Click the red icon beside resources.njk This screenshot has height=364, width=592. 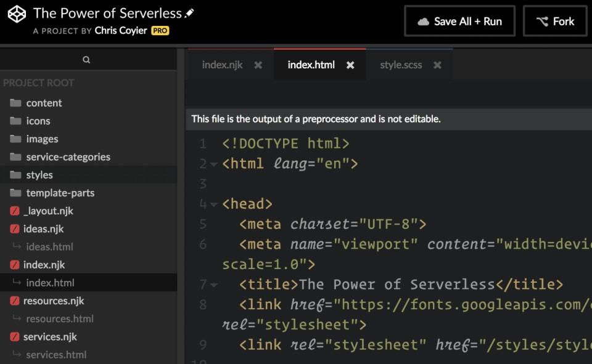point(15,301)
